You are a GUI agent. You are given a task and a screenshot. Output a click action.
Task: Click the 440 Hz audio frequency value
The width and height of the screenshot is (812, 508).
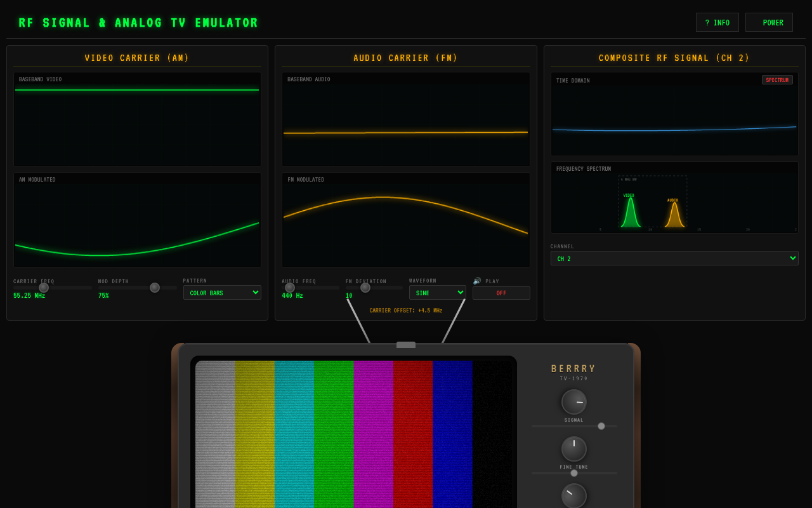tap(292, 296)
